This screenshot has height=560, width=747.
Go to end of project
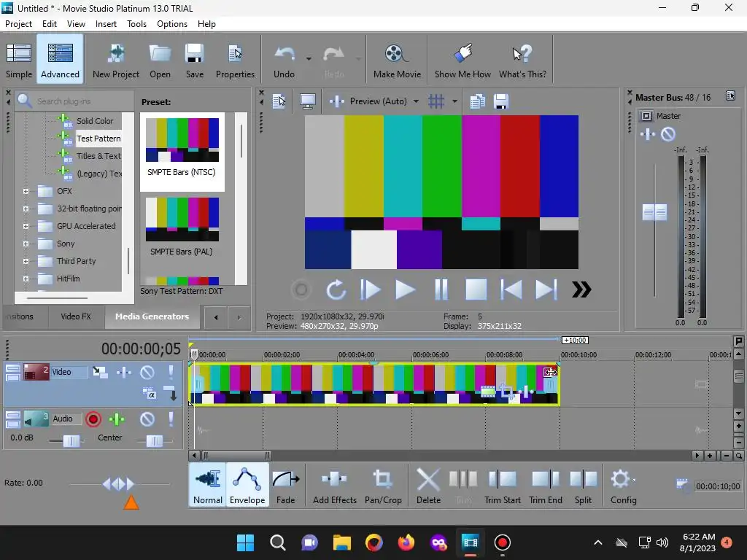tap(546, 289)
